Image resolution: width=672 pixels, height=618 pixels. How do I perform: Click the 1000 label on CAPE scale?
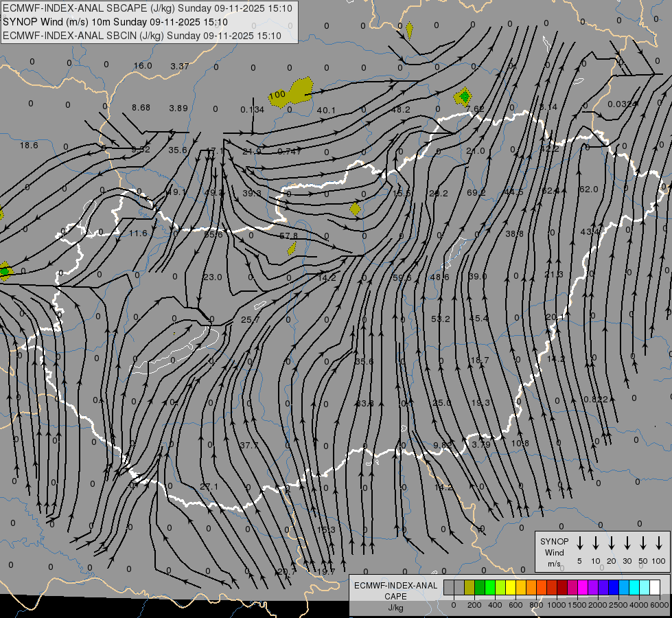(x=556, y=605)
